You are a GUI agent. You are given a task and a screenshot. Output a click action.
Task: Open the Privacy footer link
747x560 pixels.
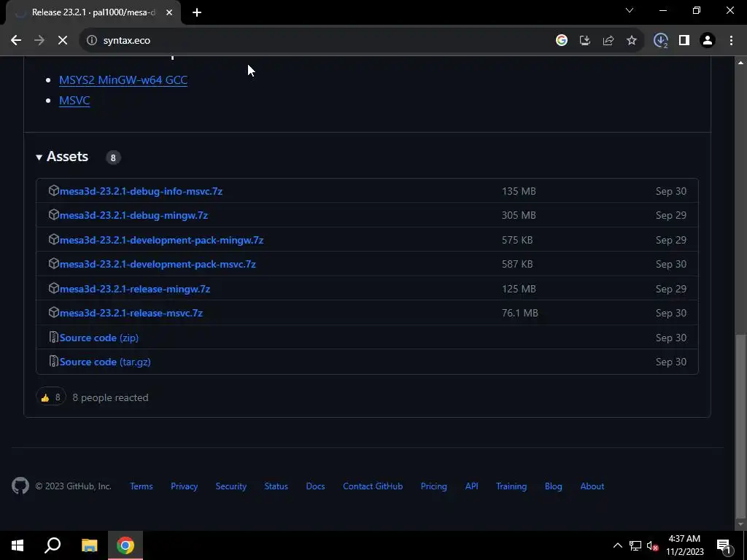click(x=185, y=486)
